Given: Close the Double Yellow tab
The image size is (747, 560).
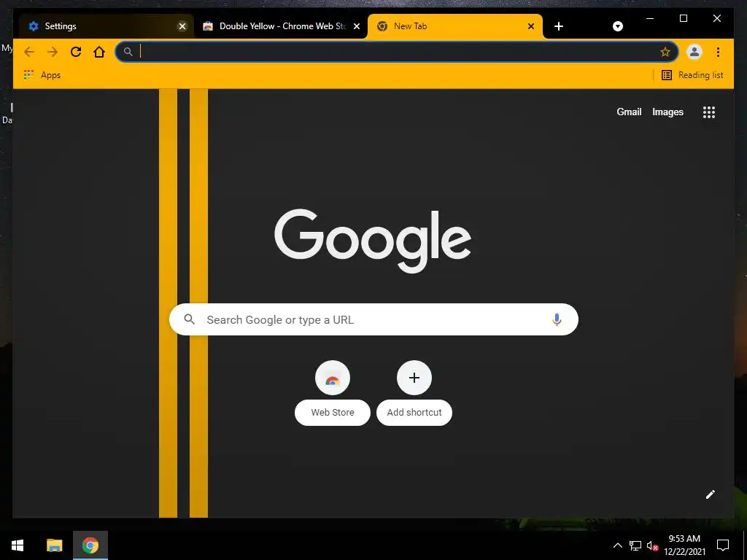Looking at the screenshot, I should click(x=356, y=26).
